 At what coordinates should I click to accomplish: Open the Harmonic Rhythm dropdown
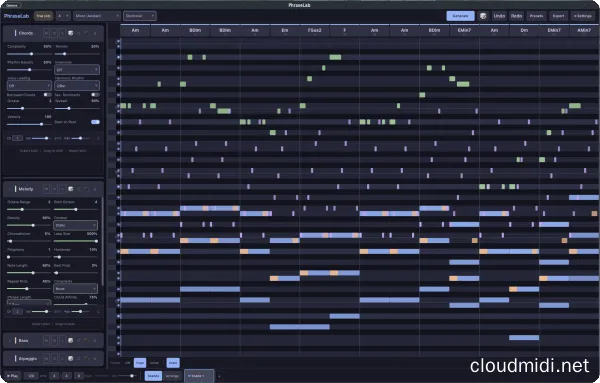(77, 86)
